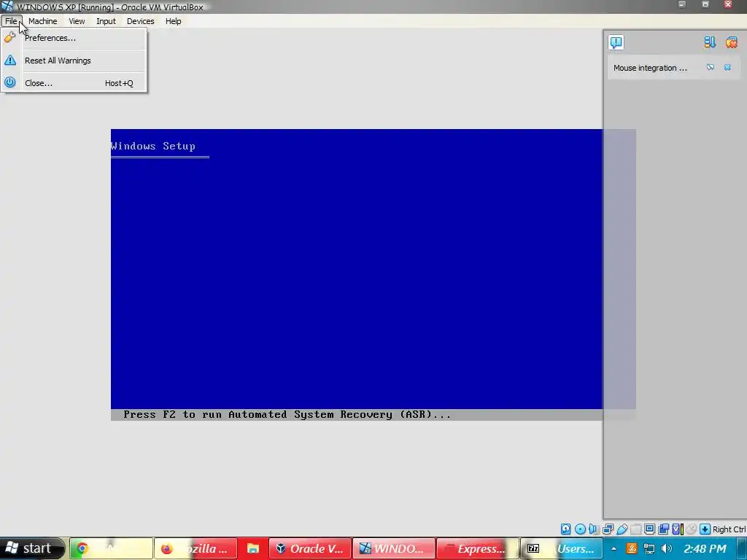The width and height of the screenshot is (747, 560).
Task: Click the wrench Preferences icon
Action: click(x=10, y=38)
